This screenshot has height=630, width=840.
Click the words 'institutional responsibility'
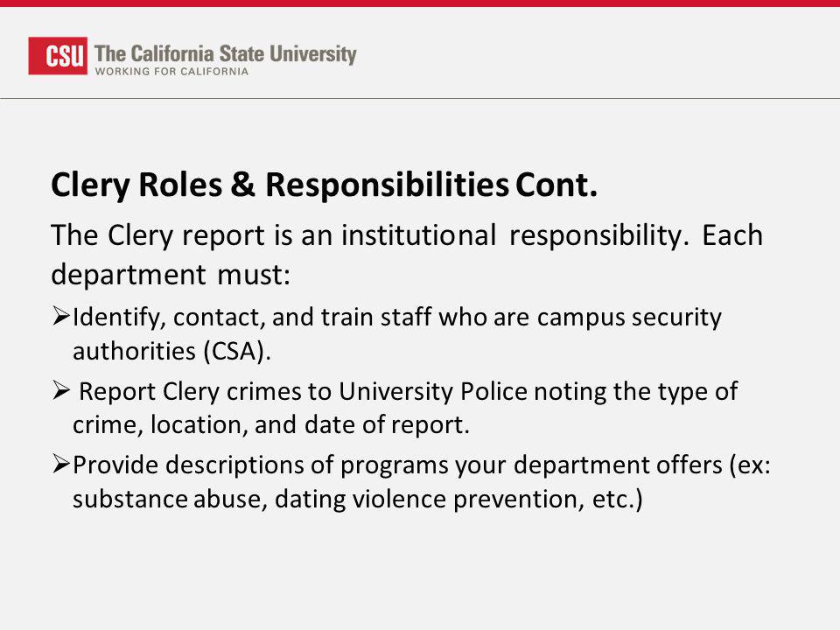(514, 235)
